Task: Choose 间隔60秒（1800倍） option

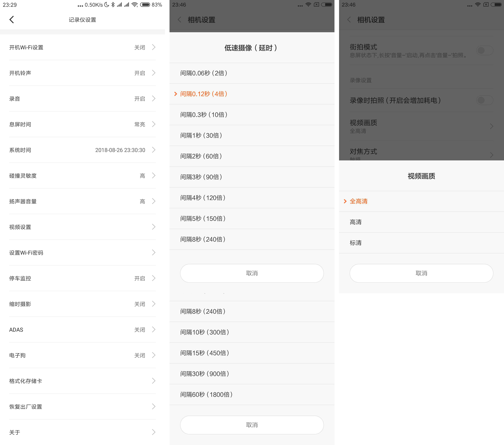Action: [x=206, y=394]
